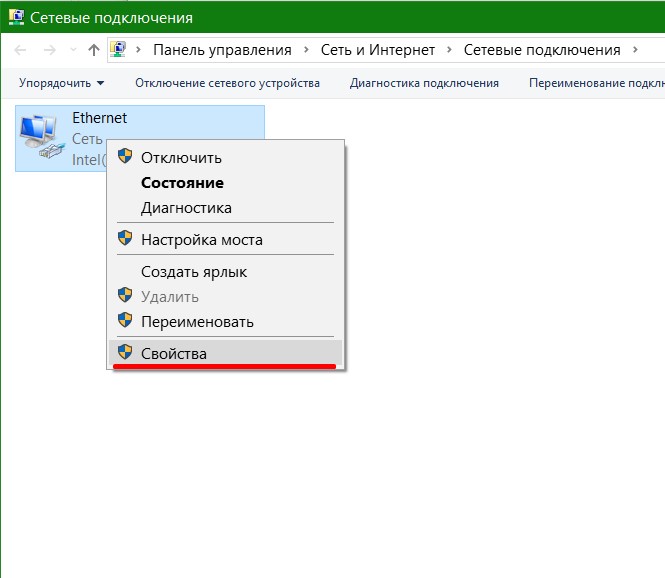Click shield icon beside Отключить

[125, 156]
